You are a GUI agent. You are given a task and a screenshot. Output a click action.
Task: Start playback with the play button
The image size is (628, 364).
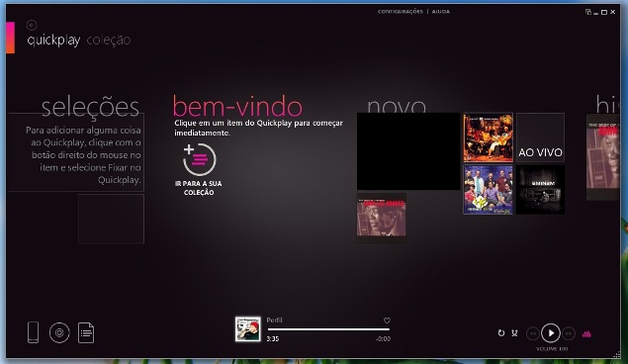[x=551, y=333]
